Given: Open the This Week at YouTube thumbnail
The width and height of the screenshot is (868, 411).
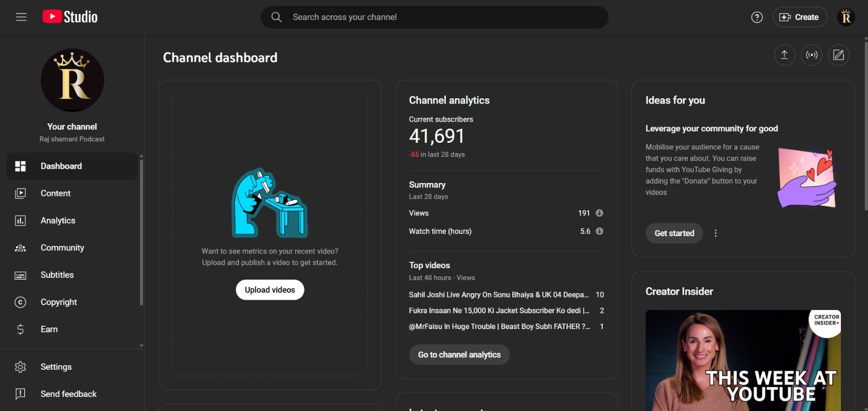Looking at the screenshot, I should 743,361.
